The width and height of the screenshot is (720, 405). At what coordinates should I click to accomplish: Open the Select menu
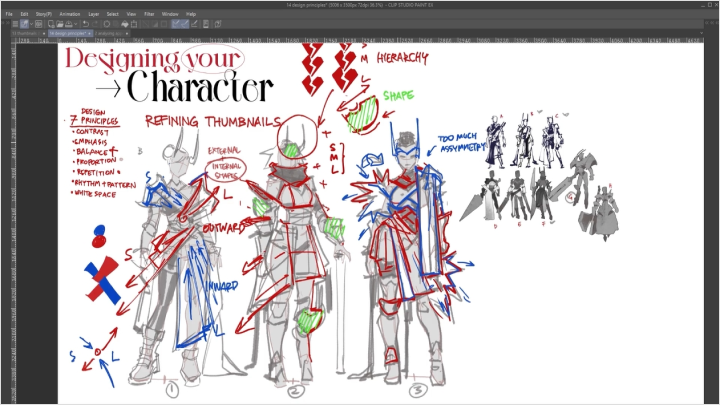[112, 14]
